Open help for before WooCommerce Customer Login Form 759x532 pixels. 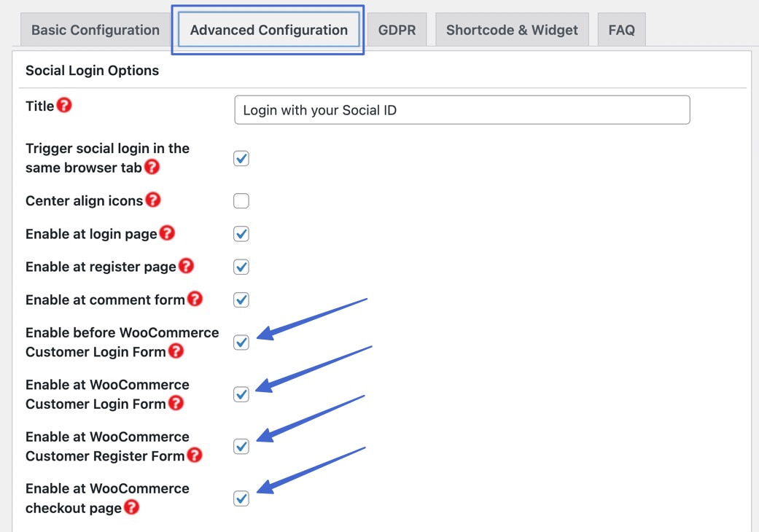coord(176,351)
